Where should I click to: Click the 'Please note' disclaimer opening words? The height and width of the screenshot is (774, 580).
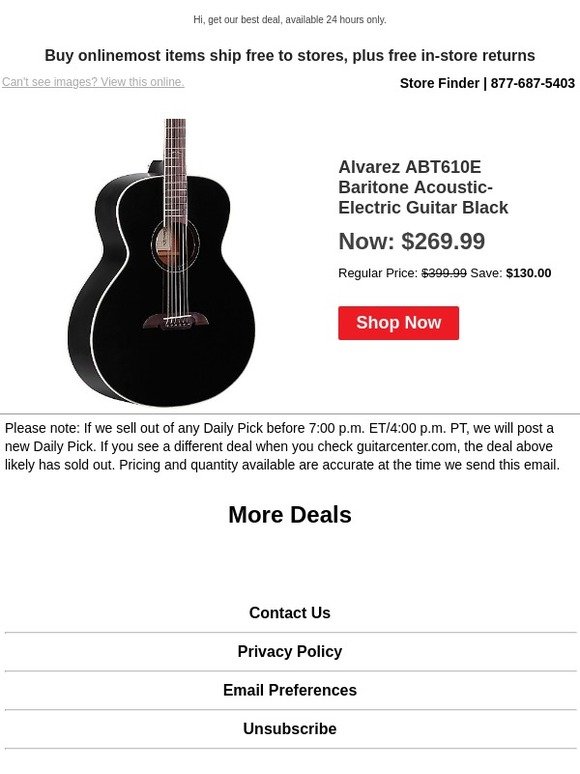click(42, 428)
